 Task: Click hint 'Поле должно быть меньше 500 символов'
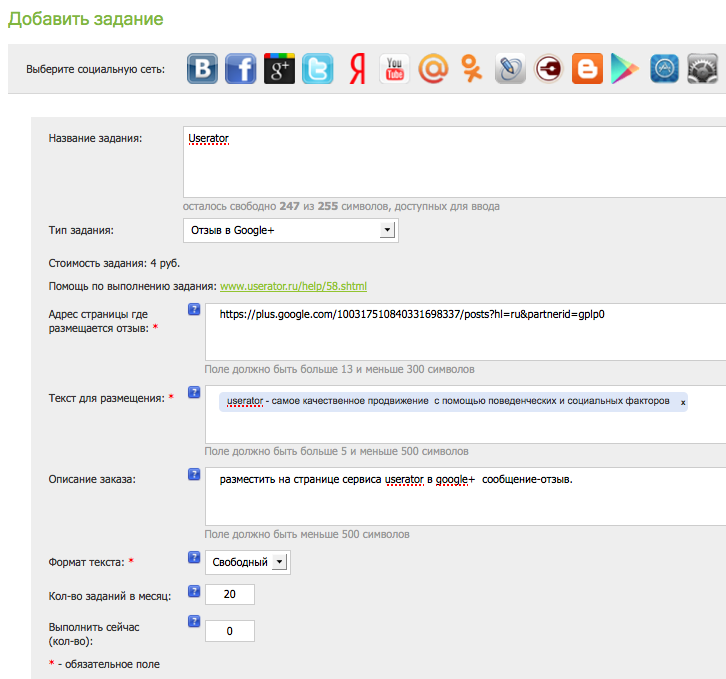tap(307, 534)
